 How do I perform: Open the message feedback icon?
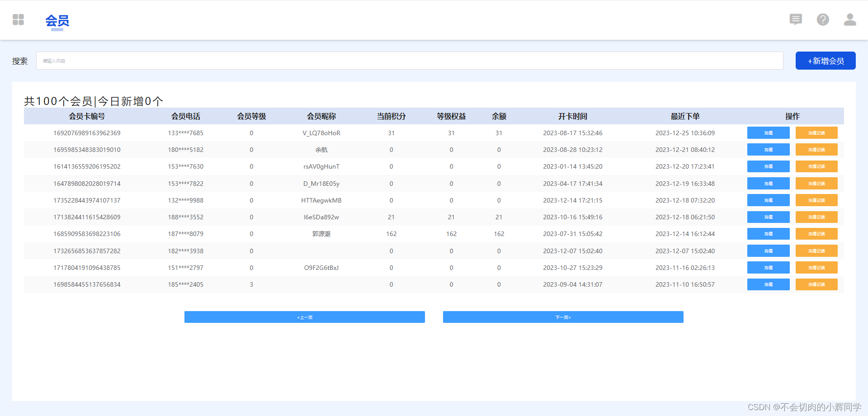pos(796,19)
